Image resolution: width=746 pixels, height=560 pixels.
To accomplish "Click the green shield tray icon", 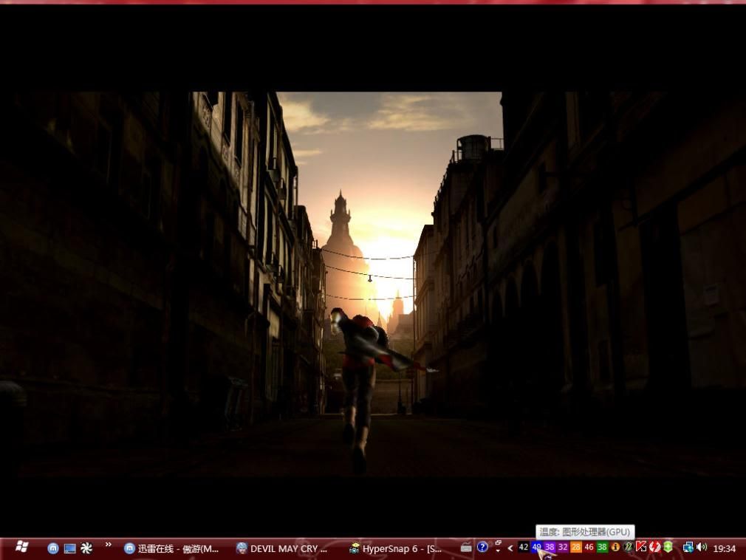I will (668, 547).
